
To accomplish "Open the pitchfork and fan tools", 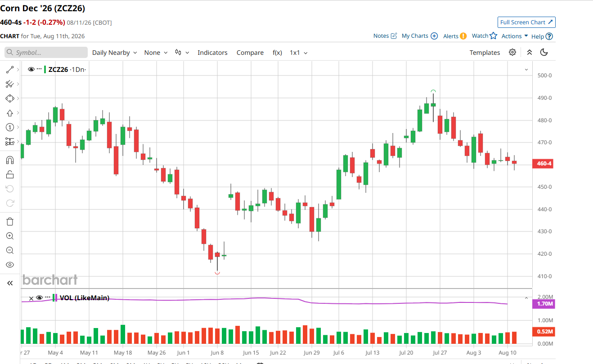I will tap(10, 84).
